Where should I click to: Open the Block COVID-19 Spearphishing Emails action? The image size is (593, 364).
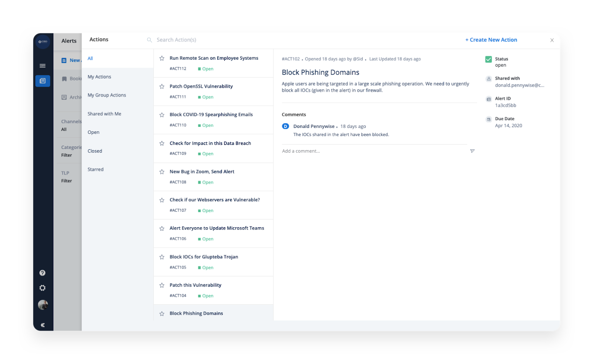point(211,115)
